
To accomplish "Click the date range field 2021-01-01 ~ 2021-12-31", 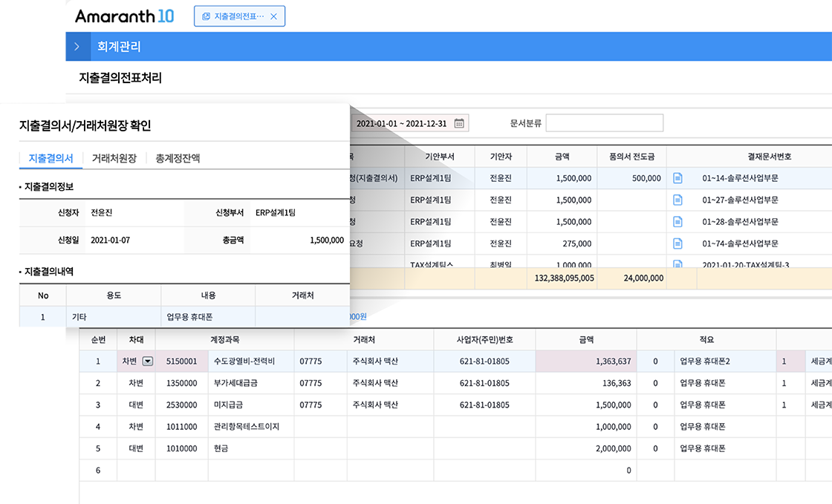I will [409, 123].
